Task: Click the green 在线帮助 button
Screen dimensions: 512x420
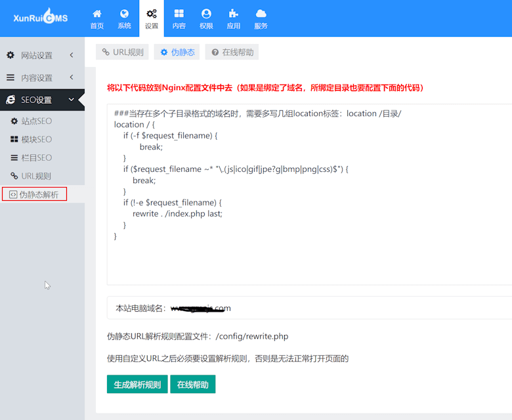Action: (x=192, y=385)
